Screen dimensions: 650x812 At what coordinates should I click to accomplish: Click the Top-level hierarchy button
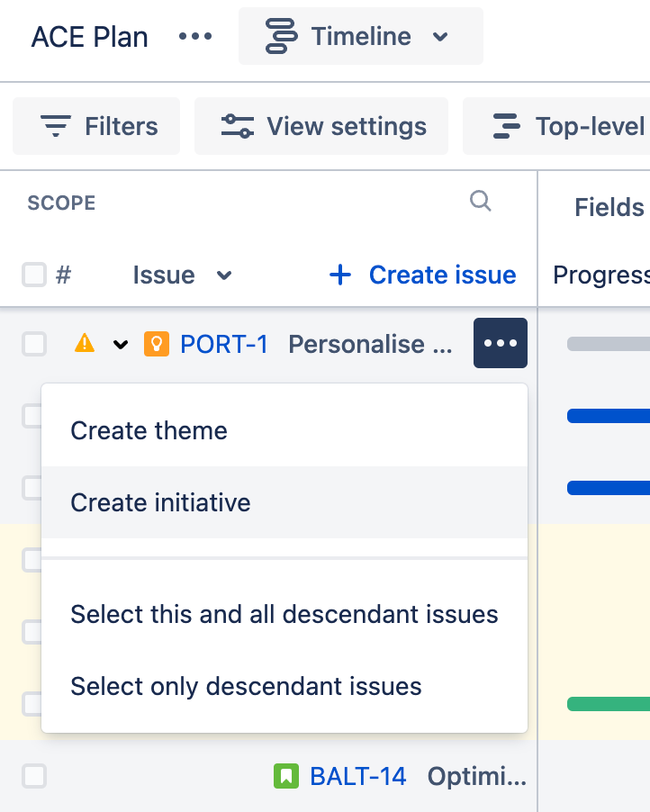tap(556, 126)
